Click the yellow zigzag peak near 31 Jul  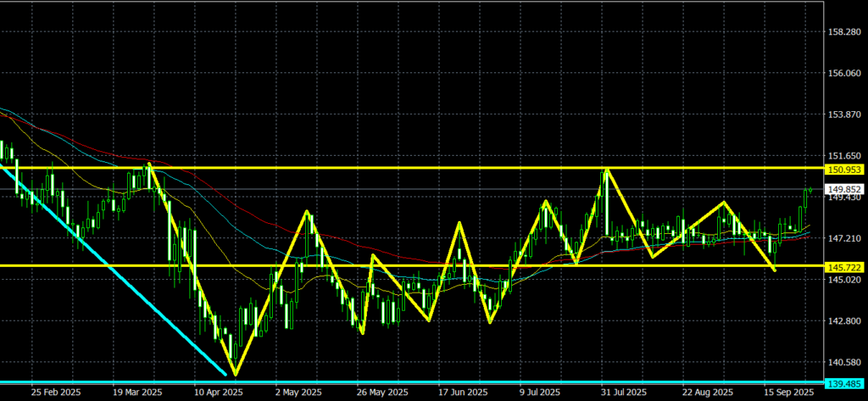(606, 170)
